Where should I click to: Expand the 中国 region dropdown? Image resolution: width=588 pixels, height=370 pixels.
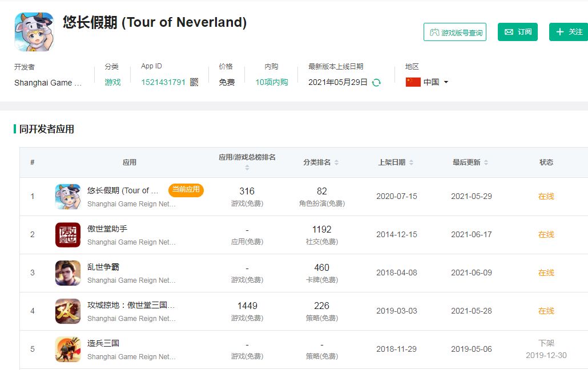(446, 82)
